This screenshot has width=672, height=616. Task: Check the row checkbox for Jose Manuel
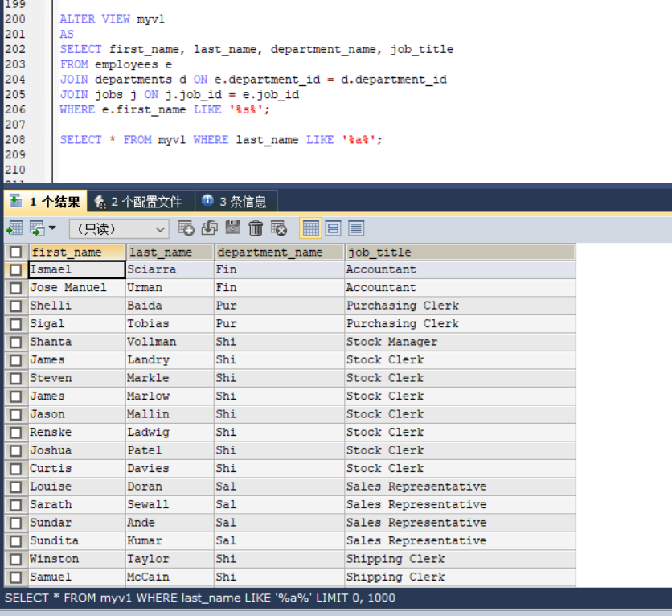coord(16,288)
